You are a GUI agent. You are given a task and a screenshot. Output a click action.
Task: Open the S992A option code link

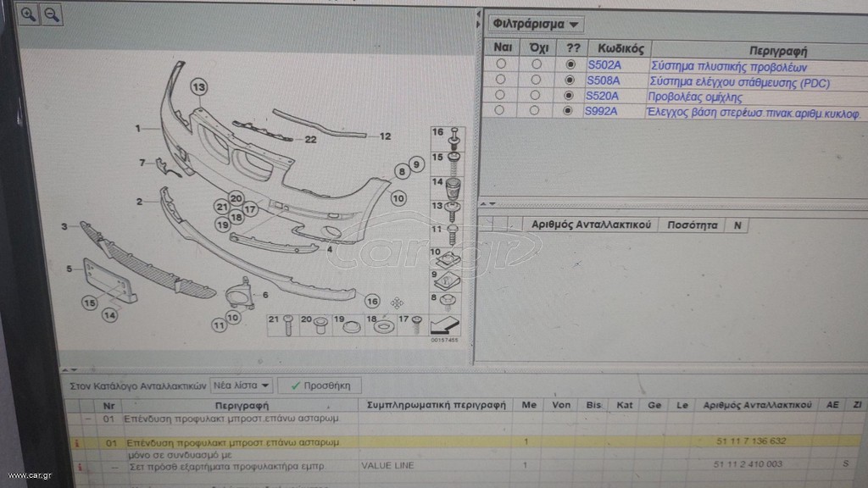[x=601, y=111]
